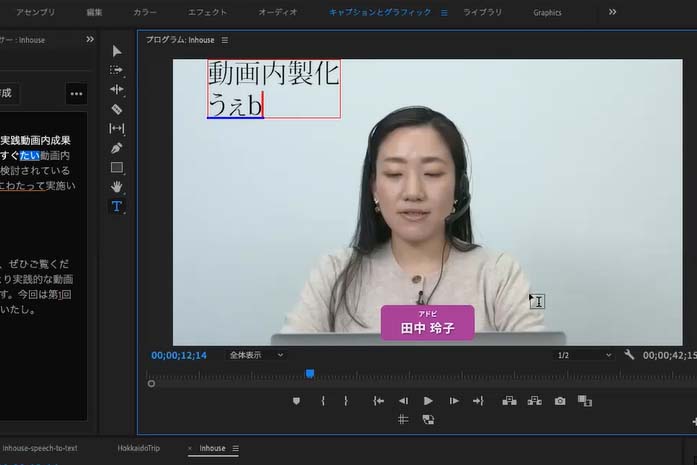
Task: Open Program monitor panel menu
Action: tap(225, 40)
